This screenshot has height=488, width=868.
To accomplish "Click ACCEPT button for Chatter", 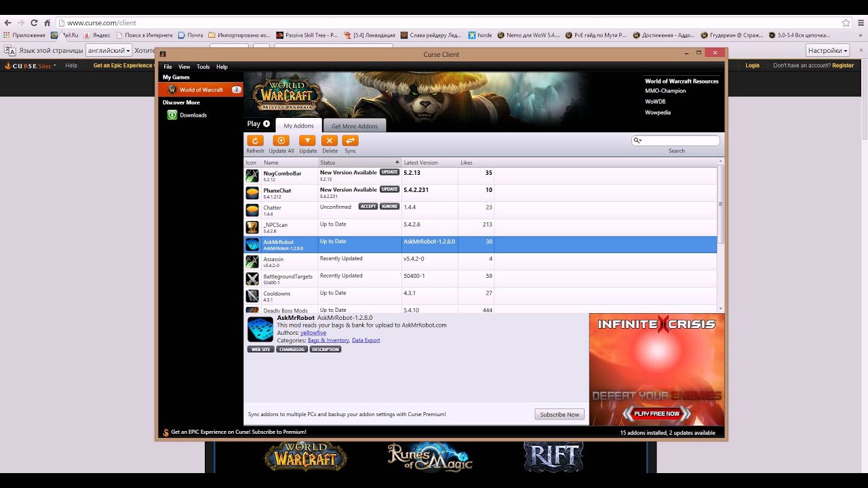I will tap(368, 206).
